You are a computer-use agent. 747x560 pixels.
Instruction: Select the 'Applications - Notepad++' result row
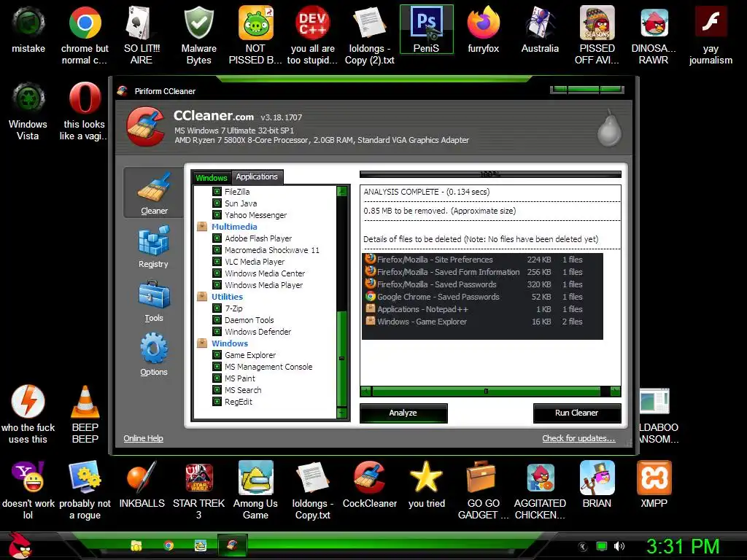click(482, 309)
